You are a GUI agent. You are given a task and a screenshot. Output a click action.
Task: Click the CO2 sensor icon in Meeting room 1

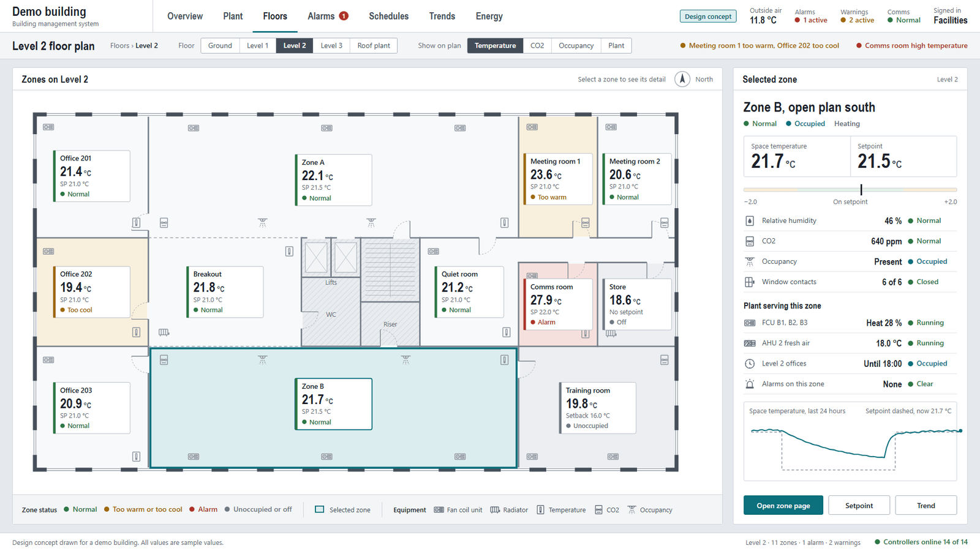coord(586,223)
